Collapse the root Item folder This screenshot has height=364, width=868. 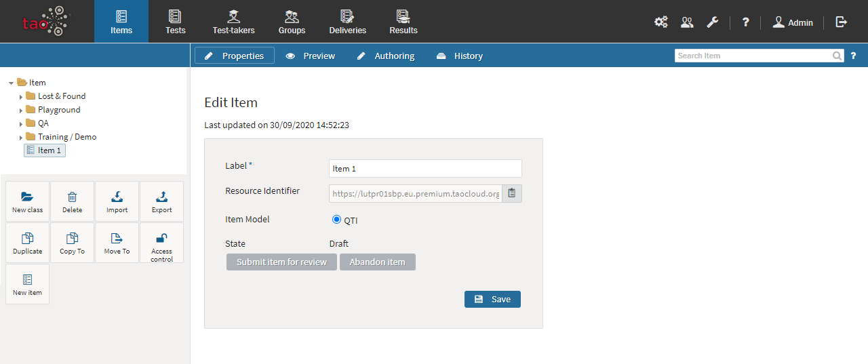tap(12, 83)
